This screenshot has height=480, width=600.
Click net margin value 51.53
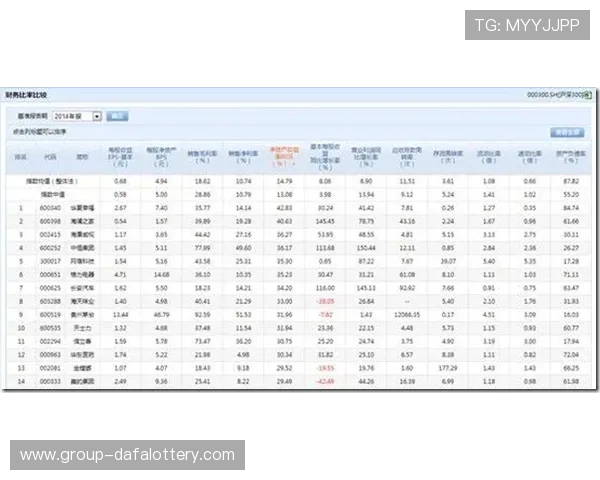pos(243,315)
